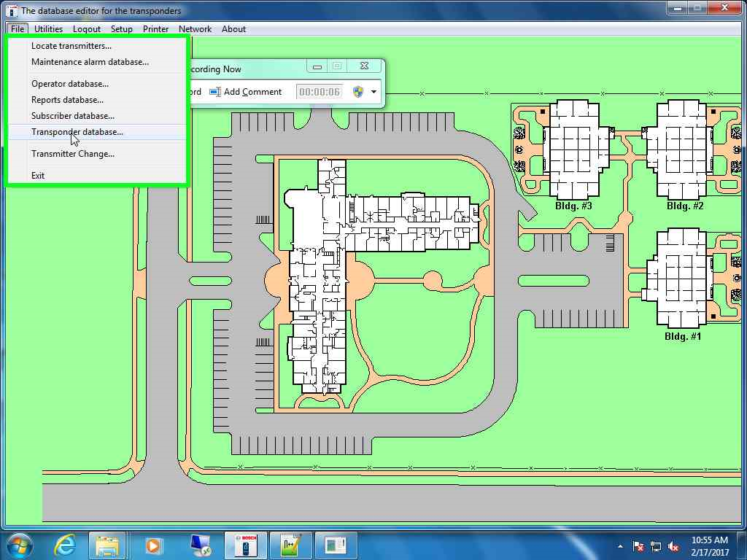Open the Action Center flag icon
Image resolution: width=747 pixels, height=560 pixels.
638,546
